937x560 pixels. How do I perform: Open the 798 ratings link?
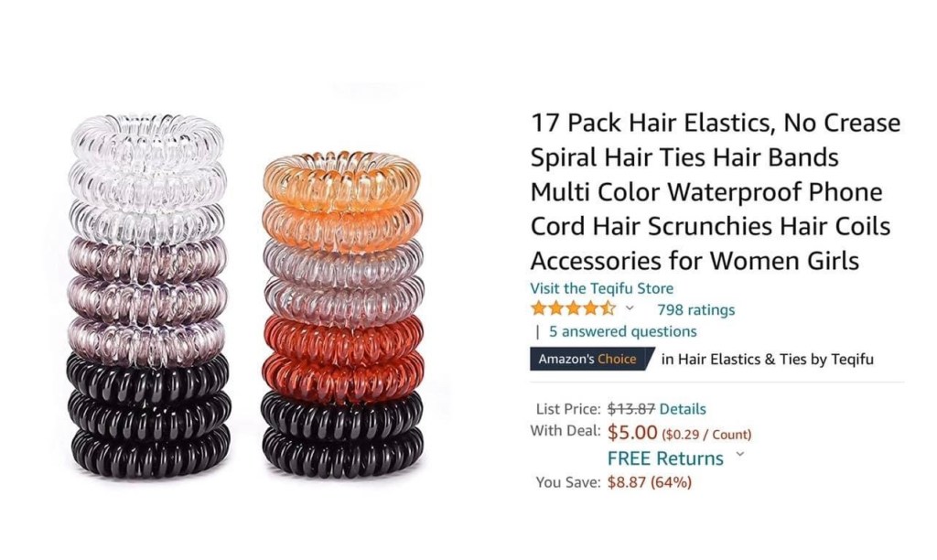[695, 309]
